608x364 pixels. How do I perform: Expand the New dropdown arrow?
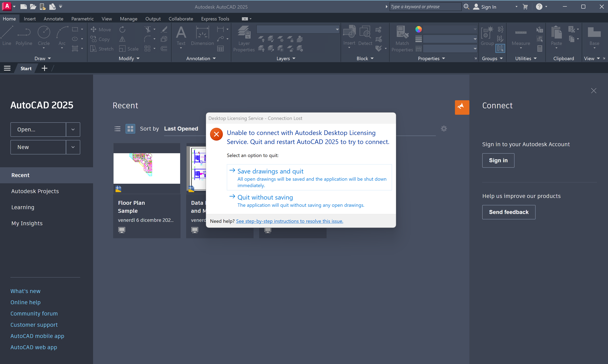pos(73,147)
